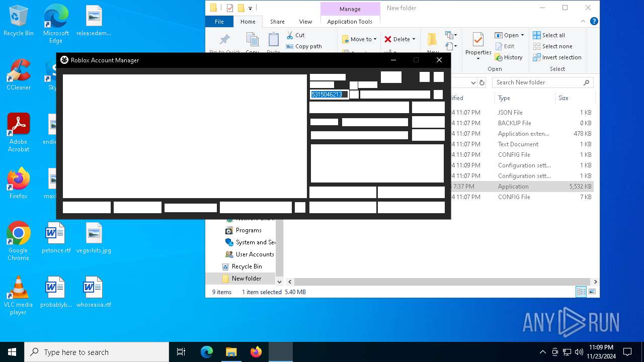Select the probablyb Word document icon
644x362 pixels.
coord(56,293)
